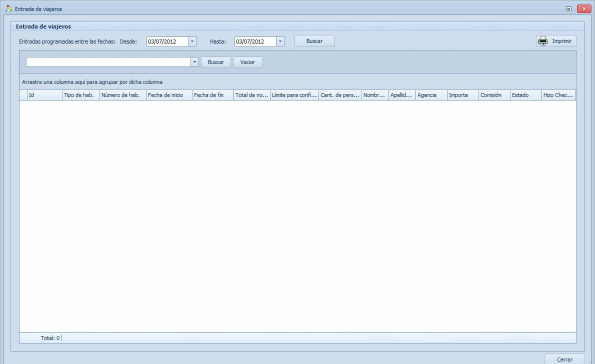
Task: Sort by Fecha de fin column header
Action: [x=213, y=95]
